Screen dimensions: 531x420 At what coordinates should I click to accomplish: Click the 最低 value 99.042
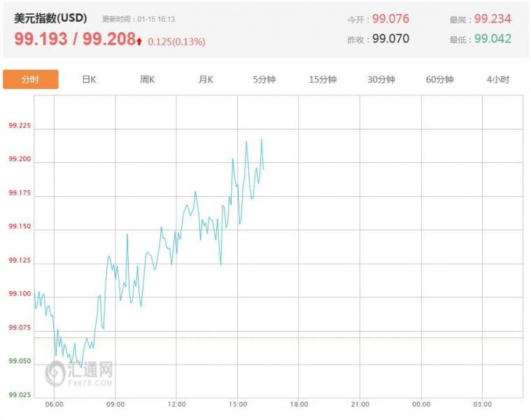pos(493,39)
